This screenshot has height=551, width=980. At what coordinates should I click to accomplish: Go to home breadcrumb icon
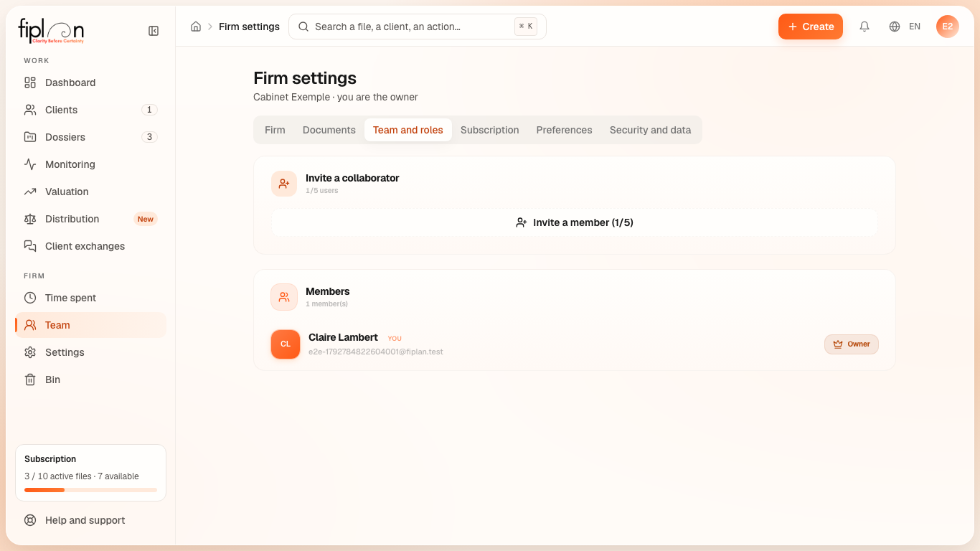coord(196,27)
